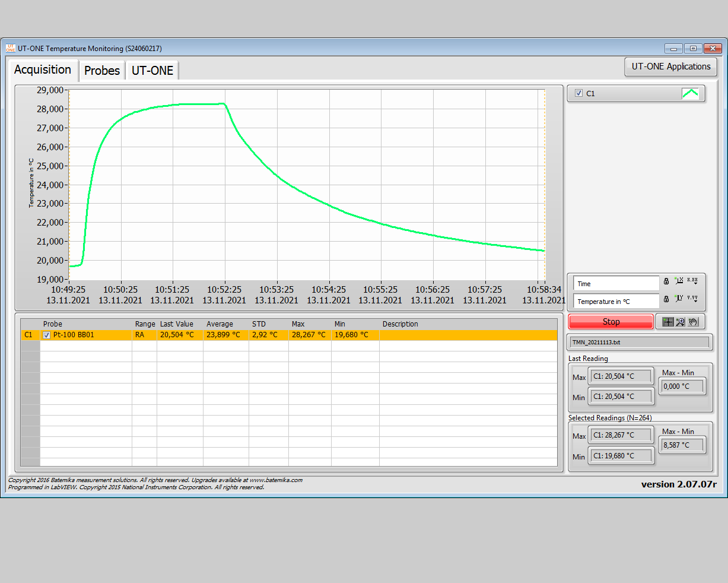
Task: Switch to the Probes tab
Action: [101, 70]
